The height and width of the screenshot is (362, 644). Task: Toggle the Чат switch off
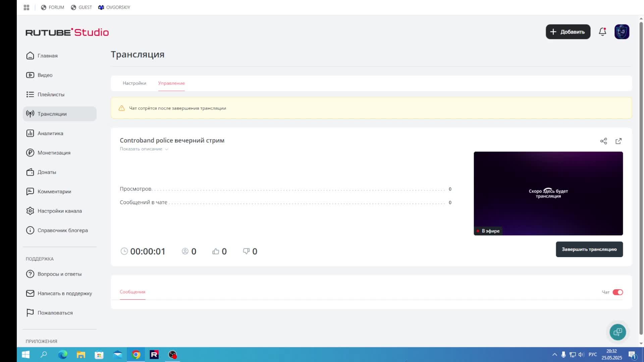pos(618,292)
